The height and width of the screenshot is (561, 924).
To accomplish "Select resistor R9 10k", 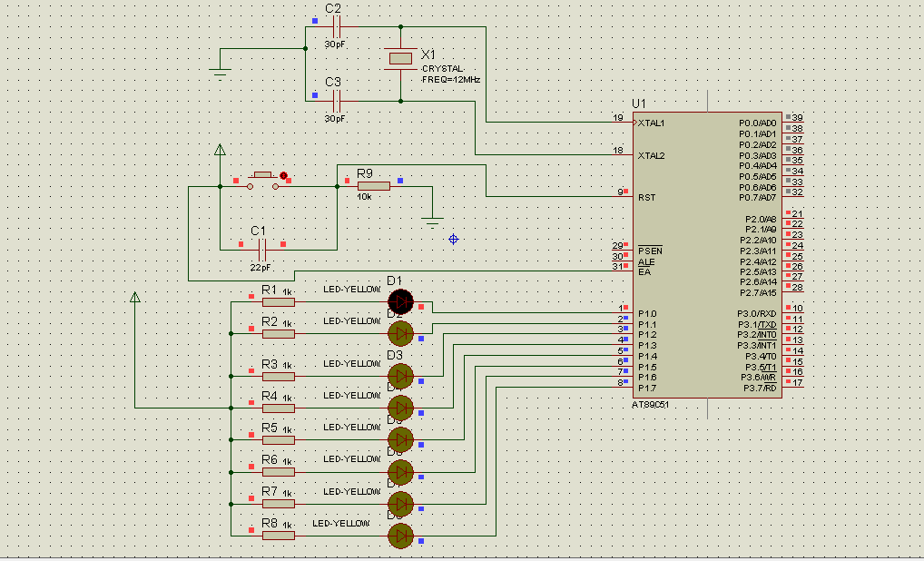I will [373, 186].
